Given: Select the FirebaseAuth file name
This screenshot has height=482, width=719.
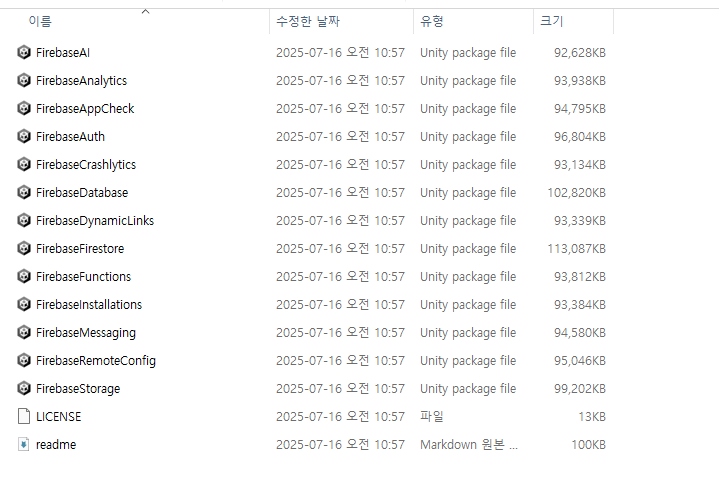Looking at the screenshot, I should pos(71,137).
